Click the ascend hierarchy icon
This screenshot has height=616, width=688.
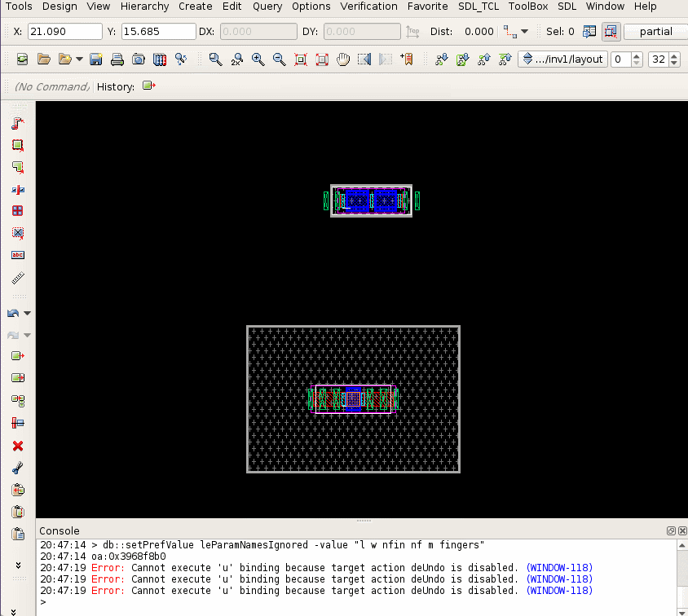coord(484,59)
